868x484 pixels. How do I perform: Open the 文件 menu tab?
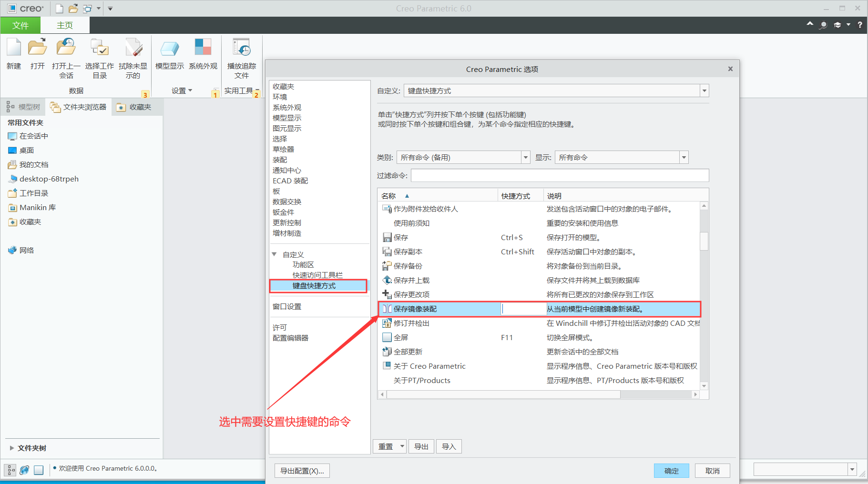point(20,25)
